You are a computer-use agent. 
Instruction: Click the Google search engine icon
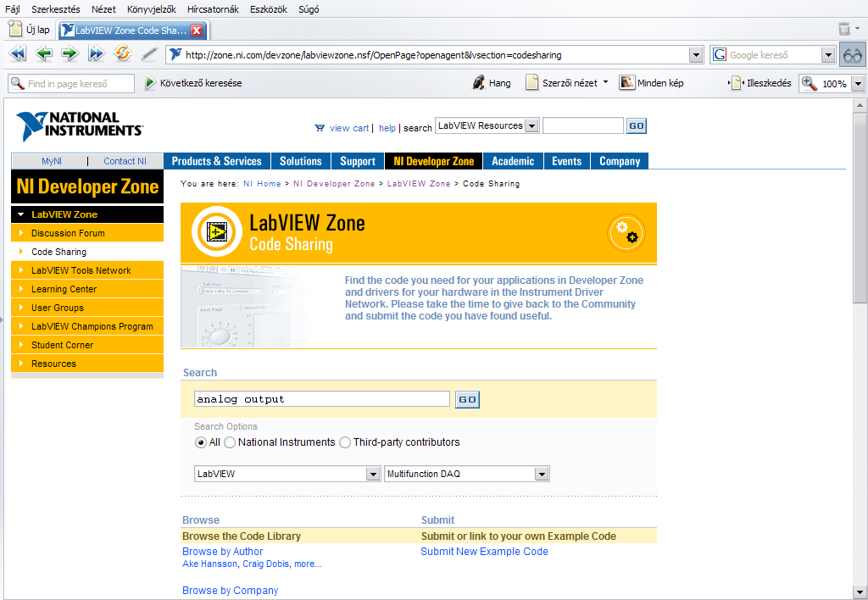click(x=719, y=55)
